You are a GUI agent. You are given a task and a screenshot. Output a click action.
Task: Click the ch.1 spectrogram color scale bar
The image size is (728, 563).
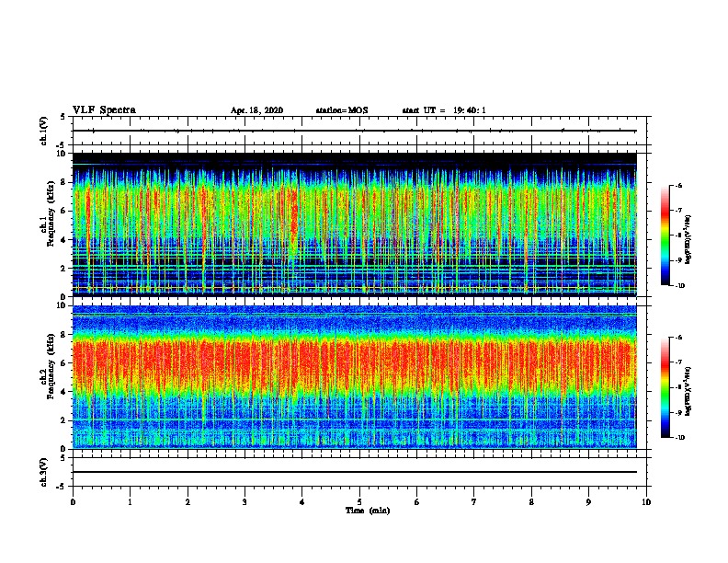pos(665,236)
